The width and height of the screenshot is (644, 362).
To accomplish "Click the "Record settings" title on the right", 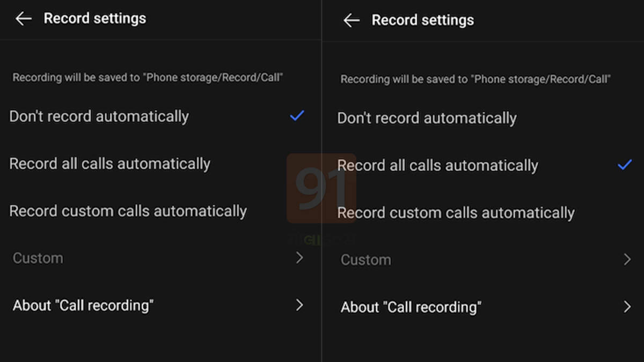I will (422, 20).
